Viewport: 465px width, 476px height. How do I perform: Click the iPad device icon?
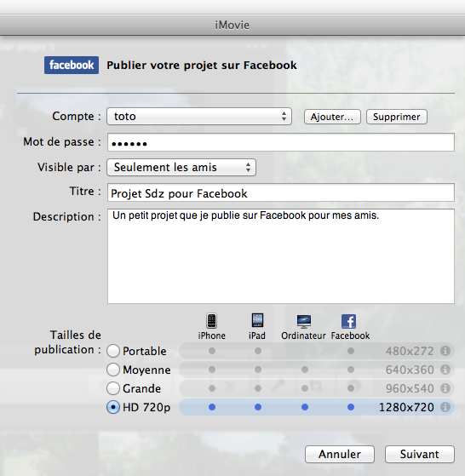coord(257,320)
